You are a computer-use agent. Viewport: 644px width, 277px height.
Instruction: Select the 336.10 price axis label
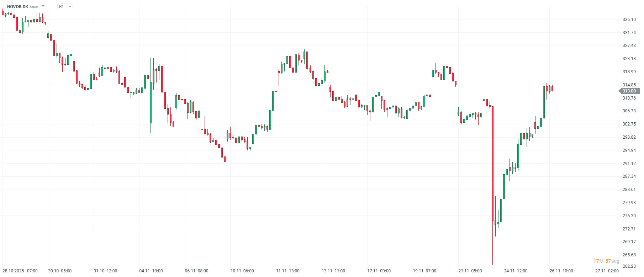(630, 20)
